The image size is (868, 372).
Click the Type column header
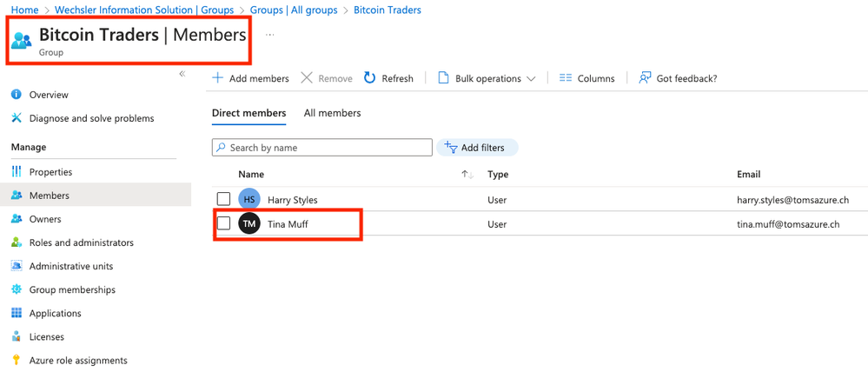[x=498, y=175]
